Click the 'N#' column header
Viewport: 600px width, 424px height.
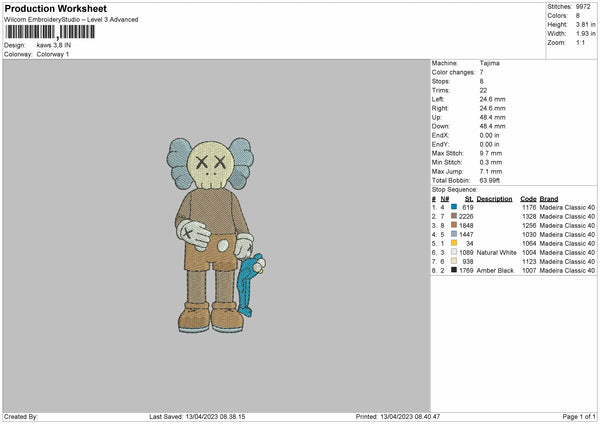coord(445,199)
